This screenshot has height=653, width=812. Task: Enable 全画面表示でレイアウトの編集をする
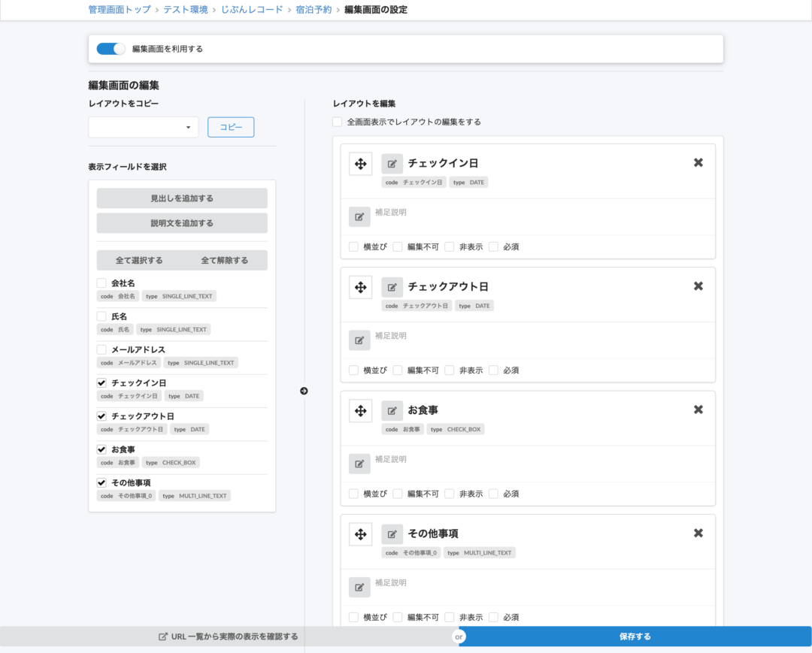[337, 121]
